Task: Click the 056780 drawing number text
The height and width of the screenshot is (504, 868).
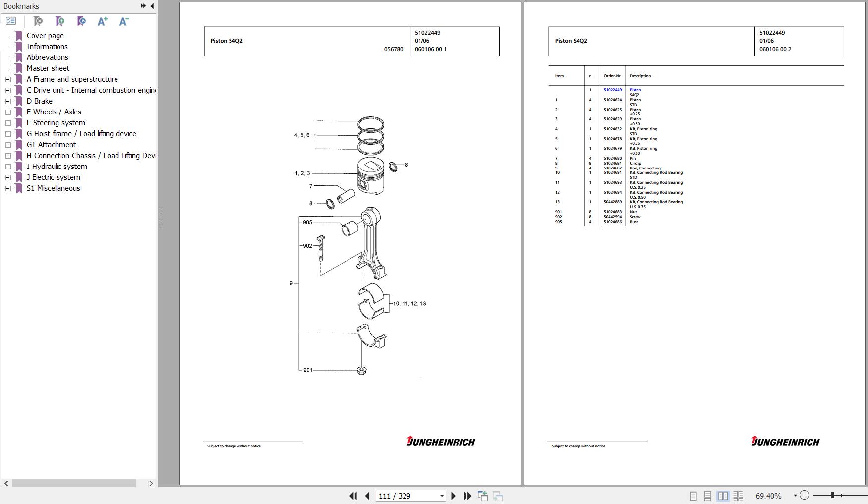Action: 394,49
